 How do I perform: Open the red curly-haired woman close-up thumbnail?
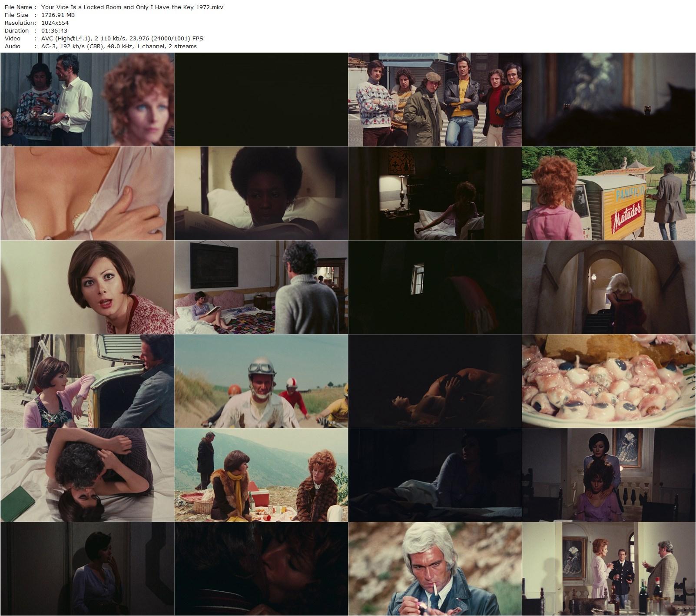point(87,99)
